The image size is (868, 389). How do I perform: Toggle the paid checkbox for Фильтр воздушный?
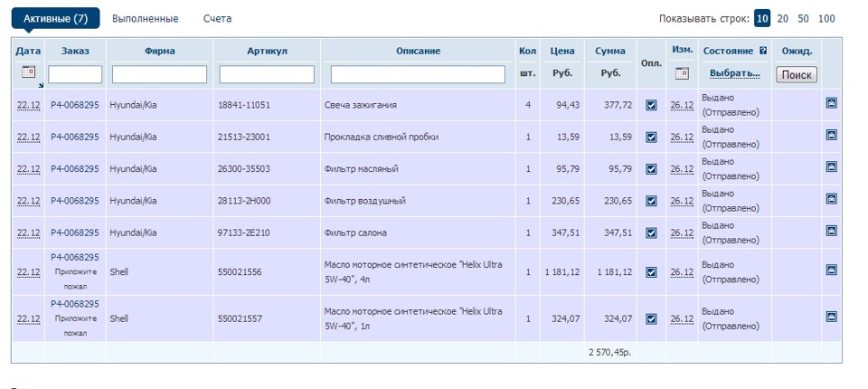[x=651, y=201]
